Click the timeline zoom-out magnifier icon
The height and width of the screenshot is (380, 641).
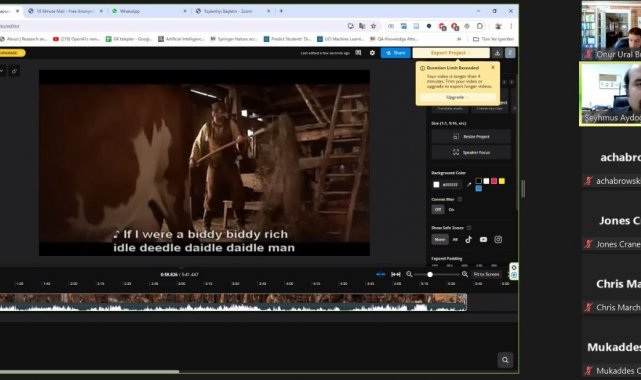409,274
